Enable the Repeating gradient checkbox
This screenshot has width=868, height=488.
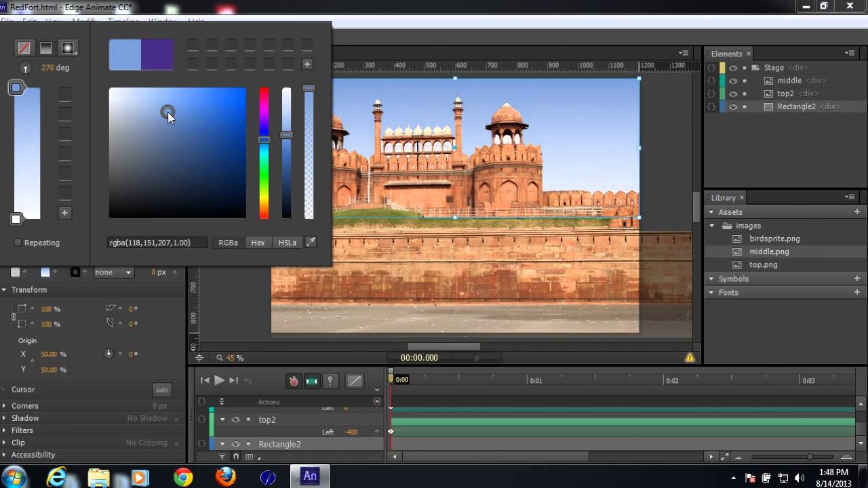click(18, 243)
